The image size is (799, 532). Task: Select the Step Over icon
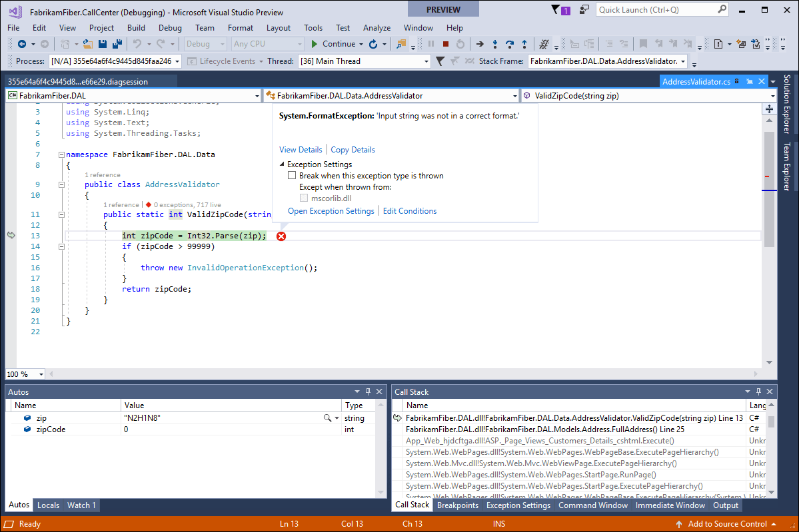click(510, 45)
